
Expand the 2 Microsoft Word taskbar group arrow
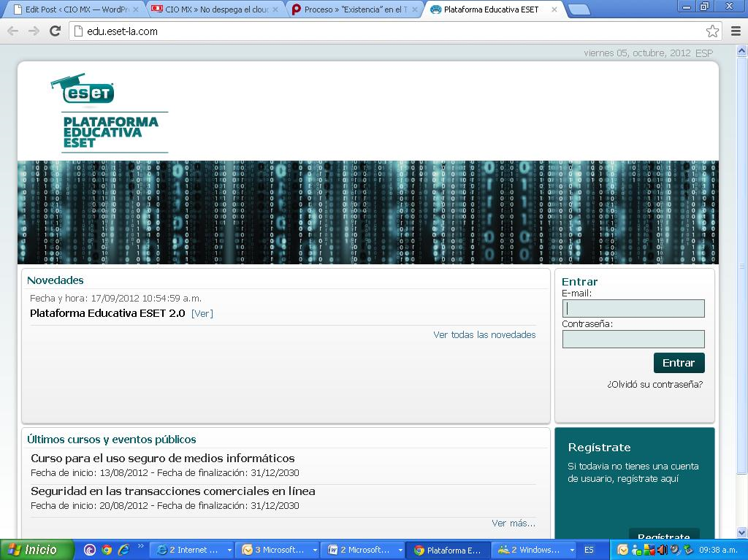point(400,550)
